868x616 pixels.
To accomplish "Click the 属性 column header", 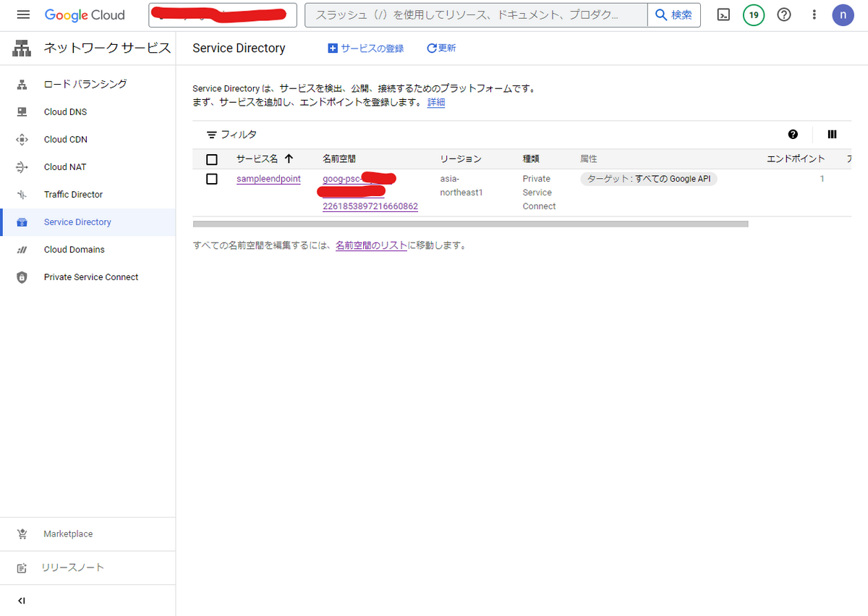I will 589,159.
